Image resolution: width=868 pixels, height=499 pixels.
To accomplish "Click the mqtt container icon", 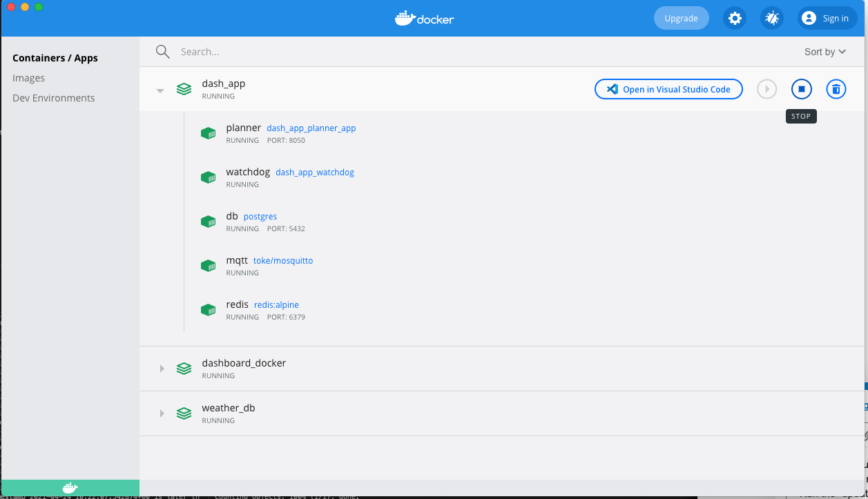I will click(208, 266).
